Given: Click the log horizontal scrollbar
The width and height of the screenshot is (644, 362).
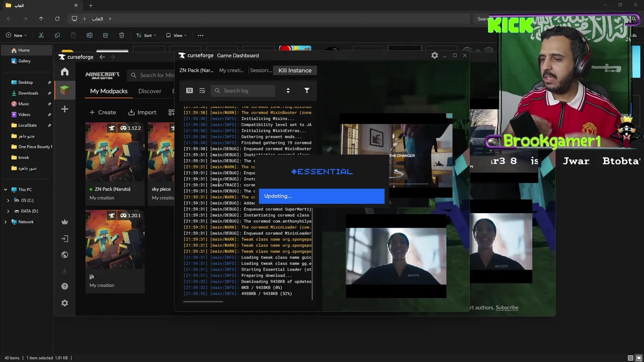Looking at the screenshot, I should (203, 302).
